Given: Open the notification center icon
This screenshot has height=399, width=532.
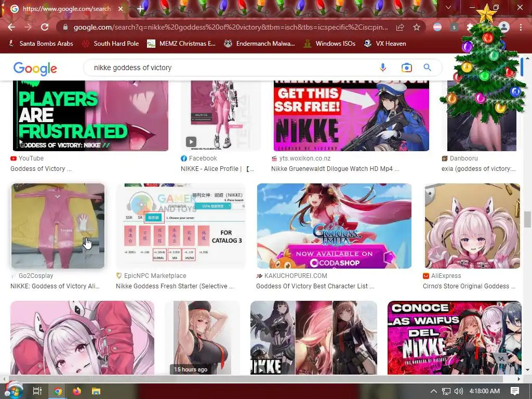Looking at the screenshot, I should (x=515, y=391).
